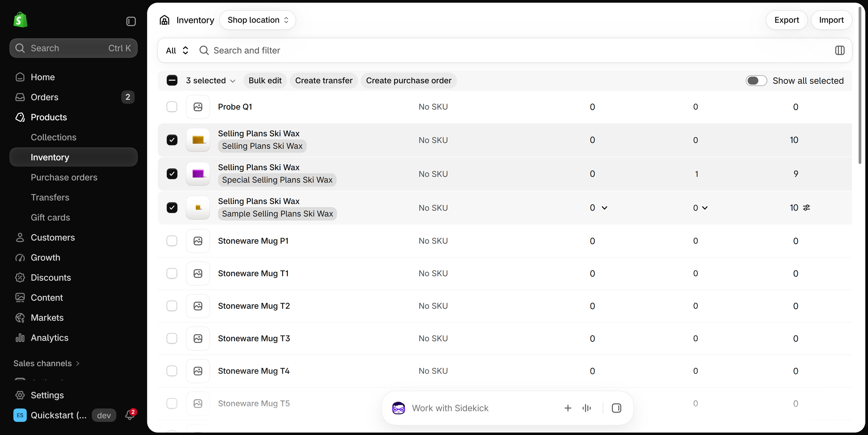868x435 pixels.
Task: Collapse the sidebar panel icon
Action: [x=131, y=21]
